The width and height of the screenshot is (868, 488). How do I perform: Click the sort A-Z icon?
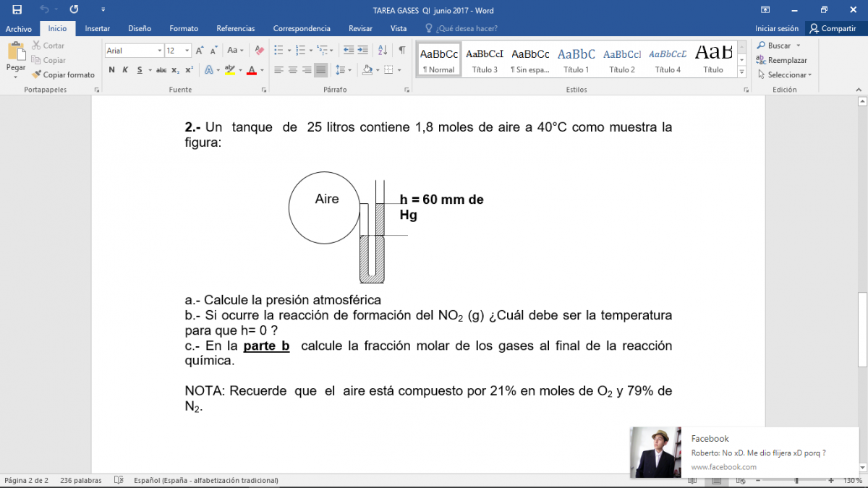click(x=384, y=51)
